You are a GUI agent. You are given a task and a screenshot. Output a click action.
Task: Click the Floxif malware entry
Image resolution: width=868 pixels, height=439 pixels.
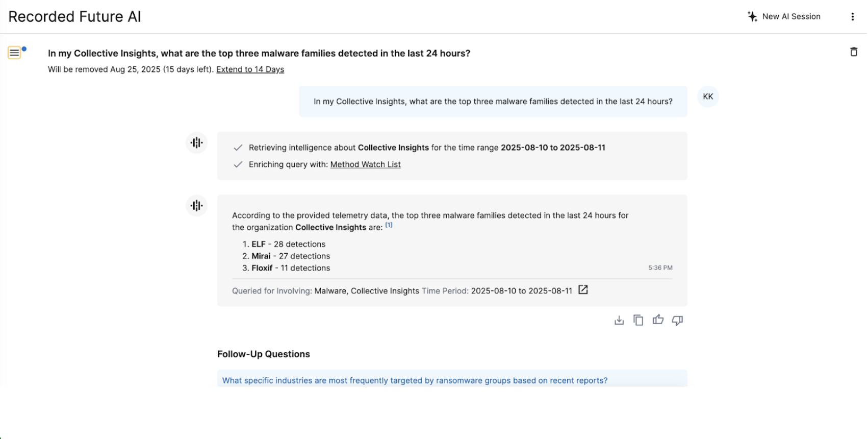pos(262,268)
